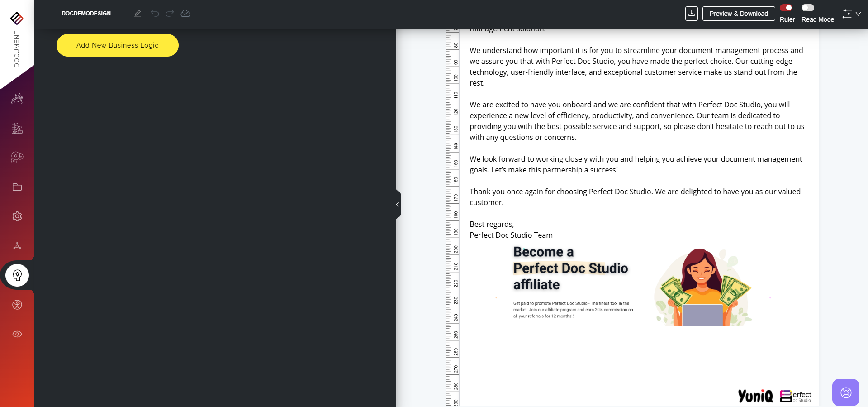Expand the sliders settings dropdown

click(851, 14)
